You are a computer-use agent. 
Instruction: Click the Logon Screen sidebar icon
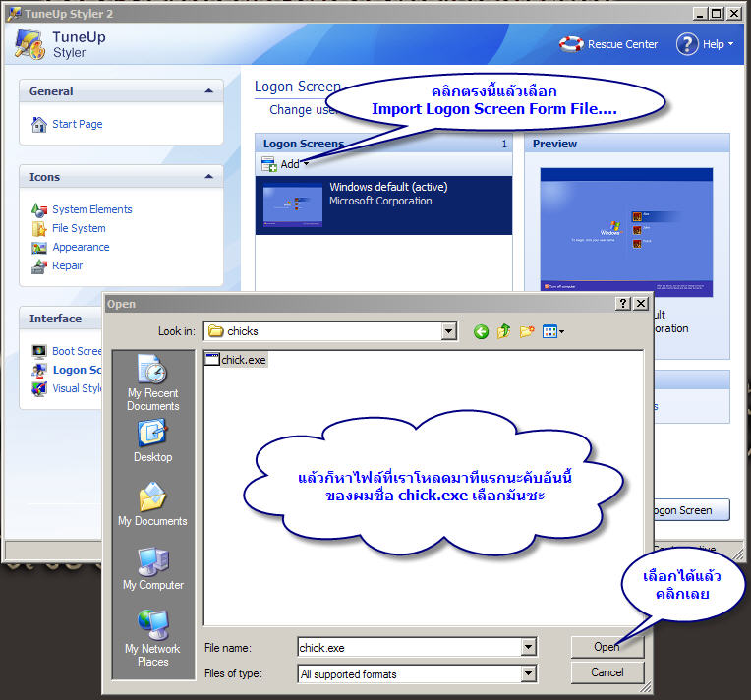point(38,370)
